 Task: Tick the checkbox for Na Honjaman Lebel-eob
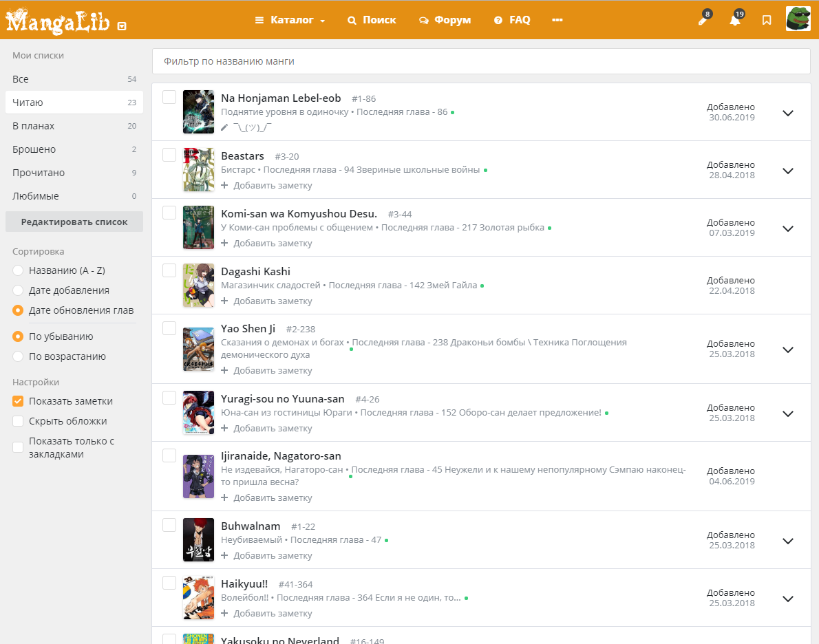point(169,97)
